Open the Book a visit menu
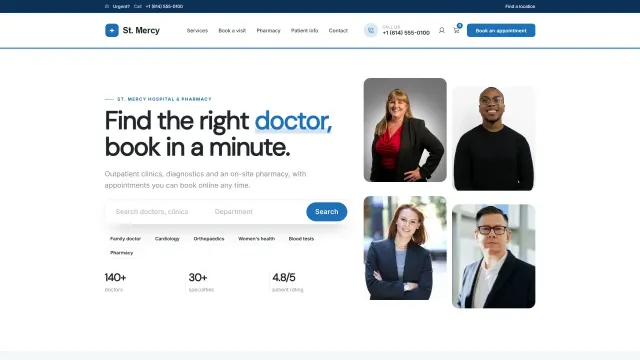Image resolution: width=640 pixels, height=360 pixels. point(232,31)
